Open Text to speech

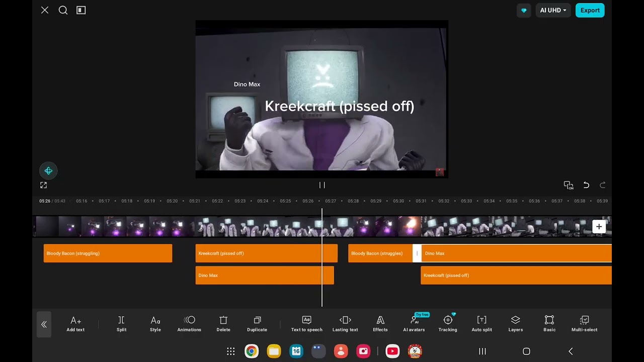tap(306, 324)
